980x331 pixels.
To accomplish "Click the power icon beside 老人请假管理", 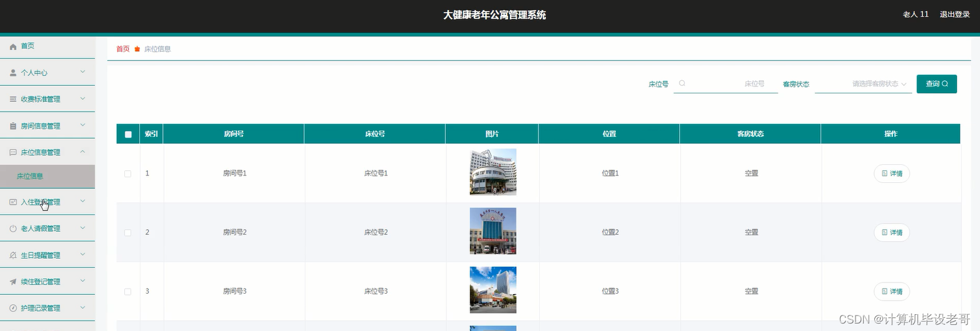I will (x=13, y=228).
